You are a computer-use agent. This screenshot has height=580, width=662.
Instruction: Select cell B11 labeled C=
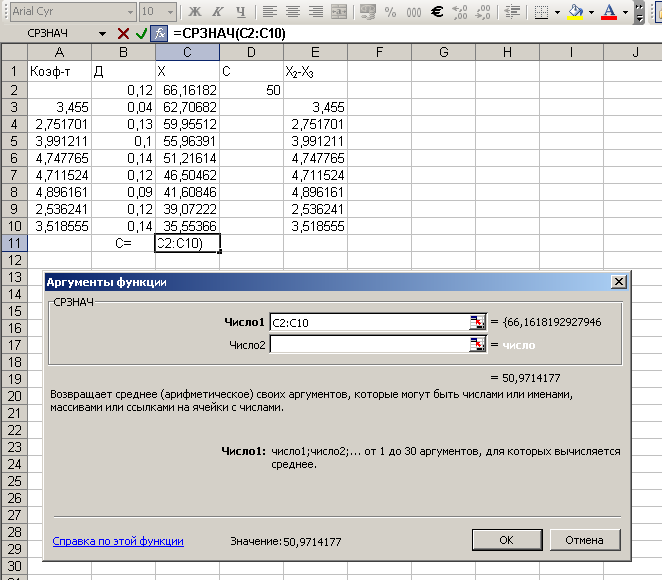pyautogui.click(x=123, y=243)
